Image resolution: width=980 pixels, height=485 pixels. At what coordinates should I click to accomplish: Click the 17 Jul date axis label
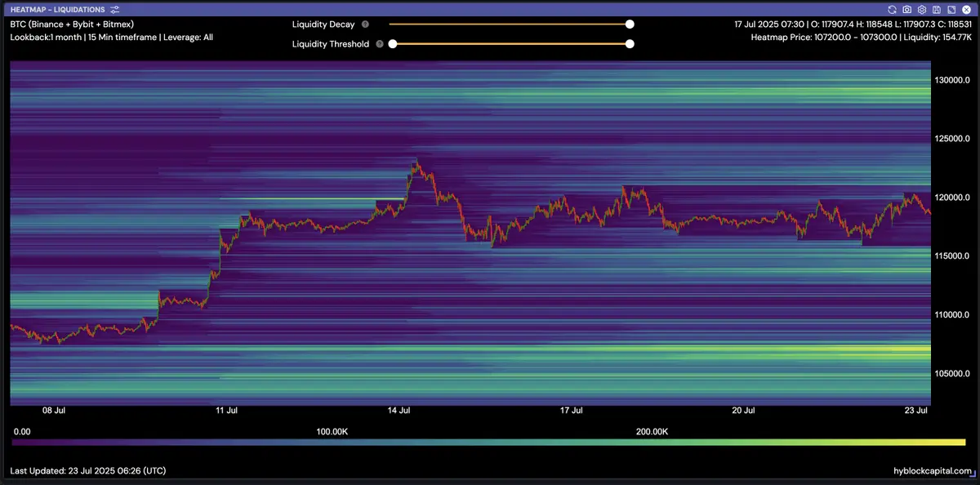[x=571, y=411]
